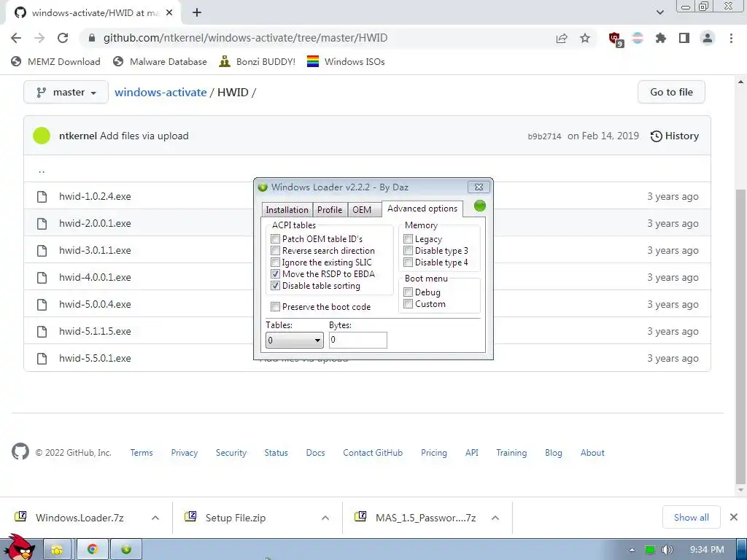Select the windows-activate/HWID browser tab
This screenshot has width=747, height=560.
click(93, 13)
